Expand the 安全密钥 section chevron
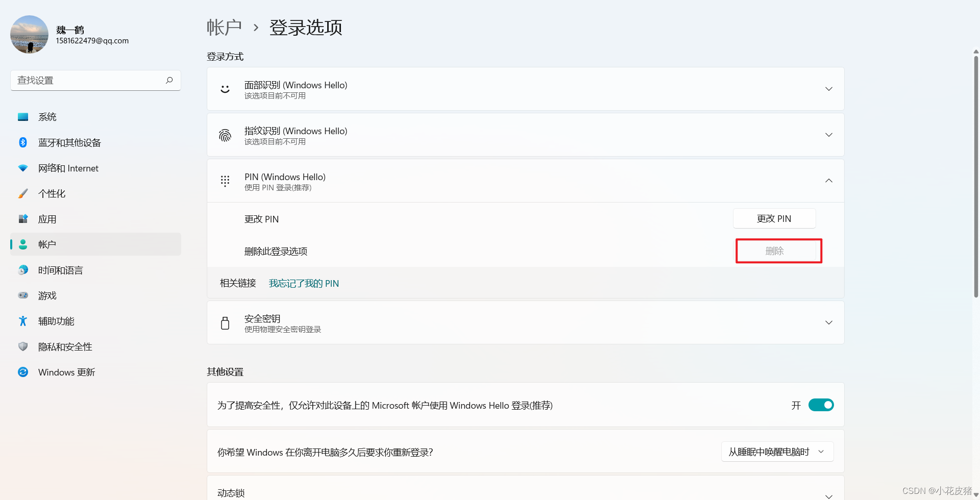 [829, 322]
